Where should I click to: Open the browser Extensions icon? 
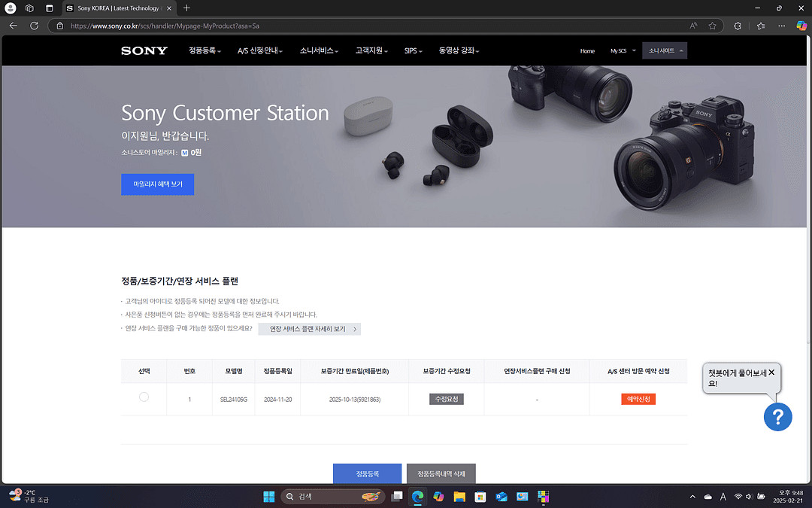(x=738, y=26)
